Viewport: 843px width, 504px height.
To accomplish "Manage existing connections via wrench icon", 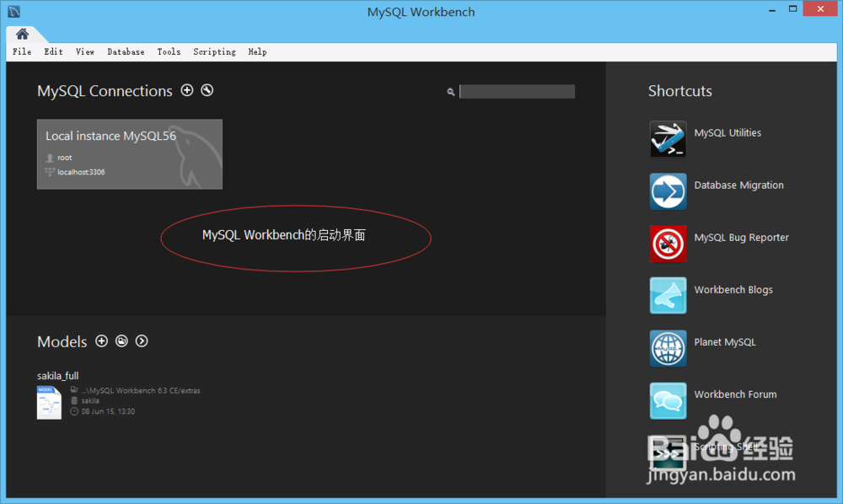I will 207,90.
